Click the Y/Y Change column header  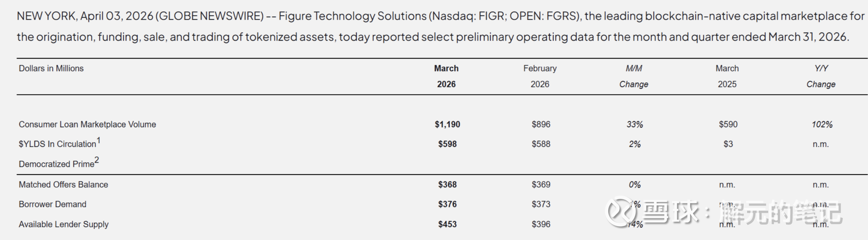click(x=821, y=76)
